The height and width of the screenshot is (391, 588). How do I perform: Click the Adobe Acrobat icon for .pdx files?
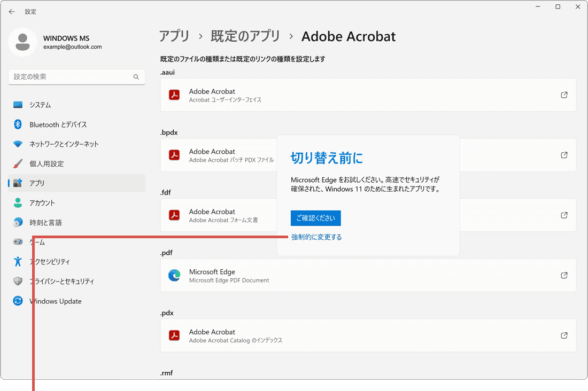pyautogui.click(x=174, y=335)
